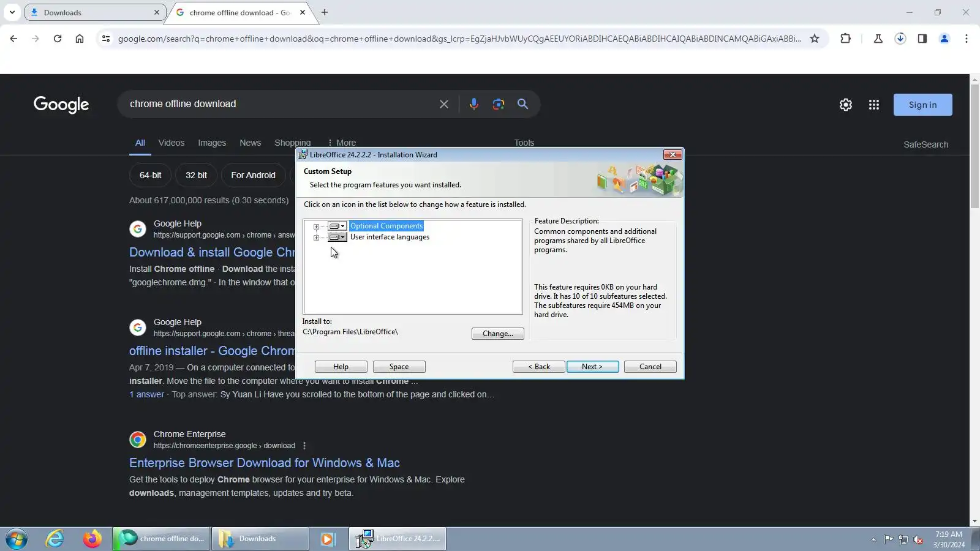Image resolution: width=980 pixels, height=551 pixels.
Task: Open the Chrome profile menu
Action: point(944,39)
